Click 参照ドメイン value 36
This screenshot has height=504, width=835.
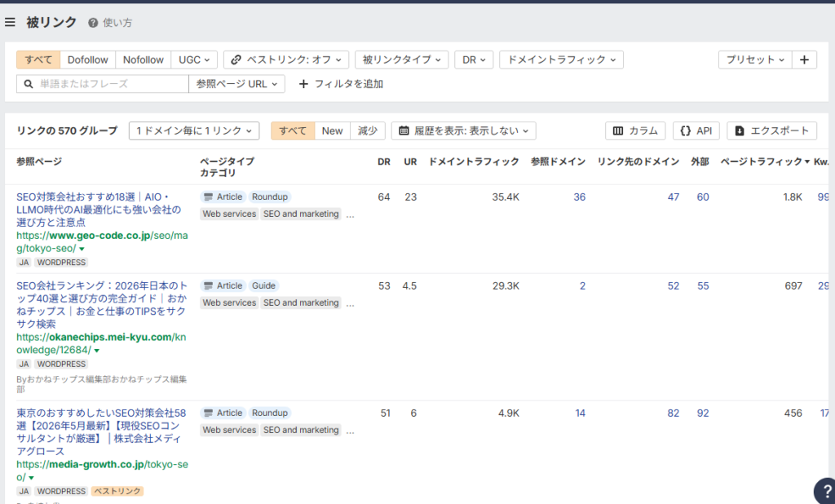click(580, 197)
